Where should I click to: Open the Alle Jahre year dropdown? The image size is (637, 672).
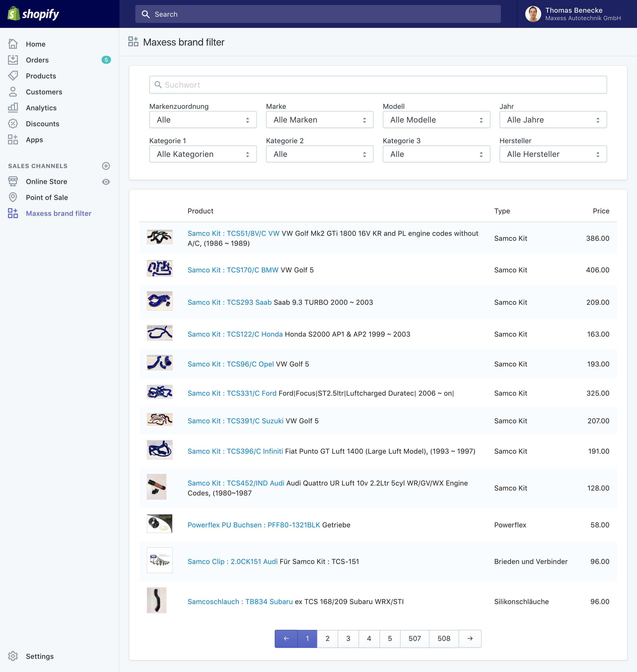[553, 120]
